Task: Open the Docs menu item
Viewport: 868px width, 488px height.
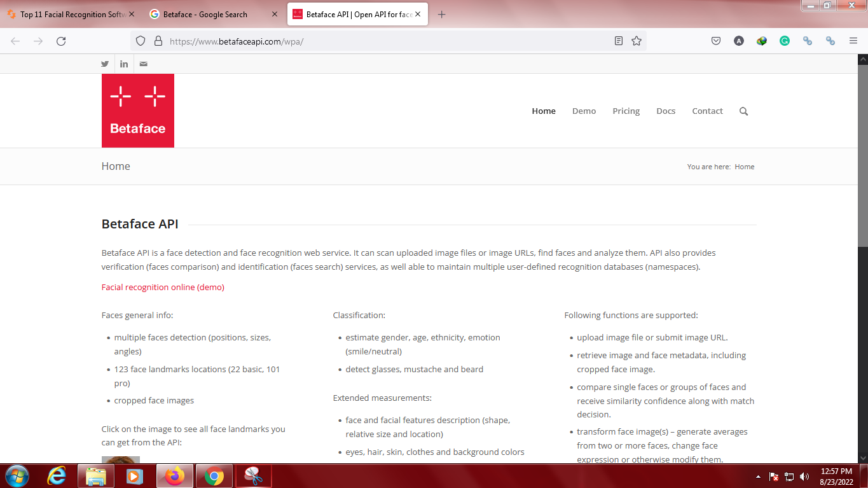Action: coord(666,111)
